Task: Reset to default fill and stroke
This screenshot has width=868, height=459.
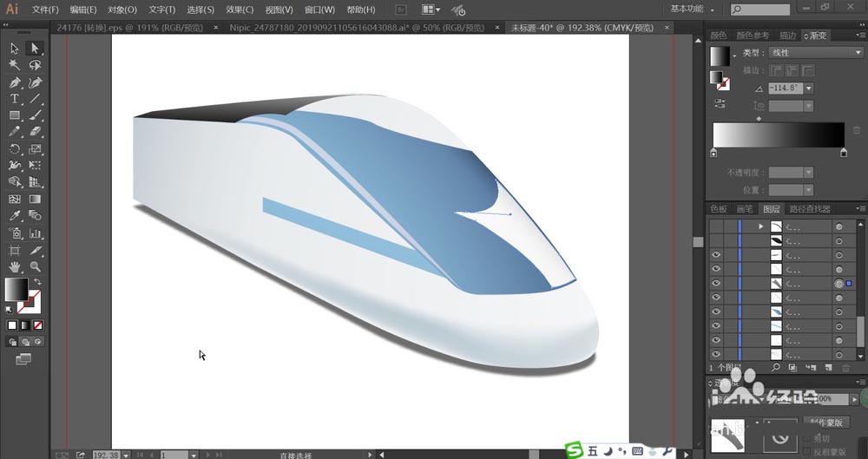Action: click(x=9, y=310)
